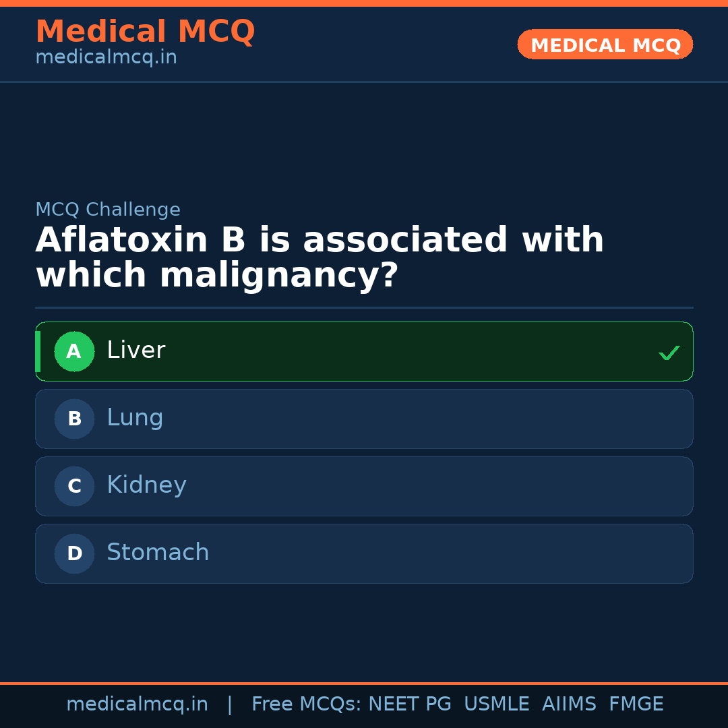
Task: Click "FMGE" in the footer
Action: click(x=636, y=704)
